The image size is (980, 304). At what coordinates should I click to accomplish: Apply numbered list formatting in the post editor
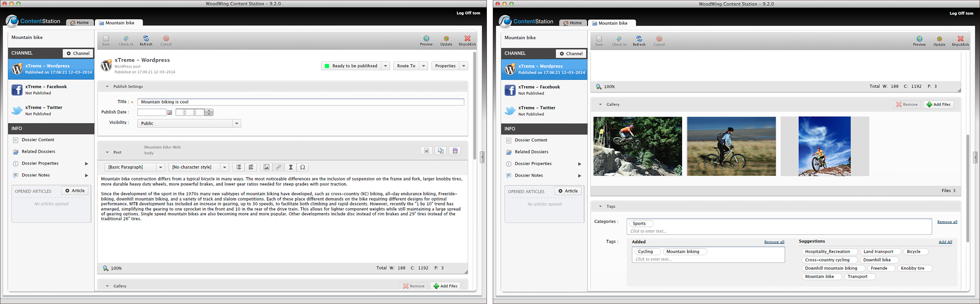251,167
